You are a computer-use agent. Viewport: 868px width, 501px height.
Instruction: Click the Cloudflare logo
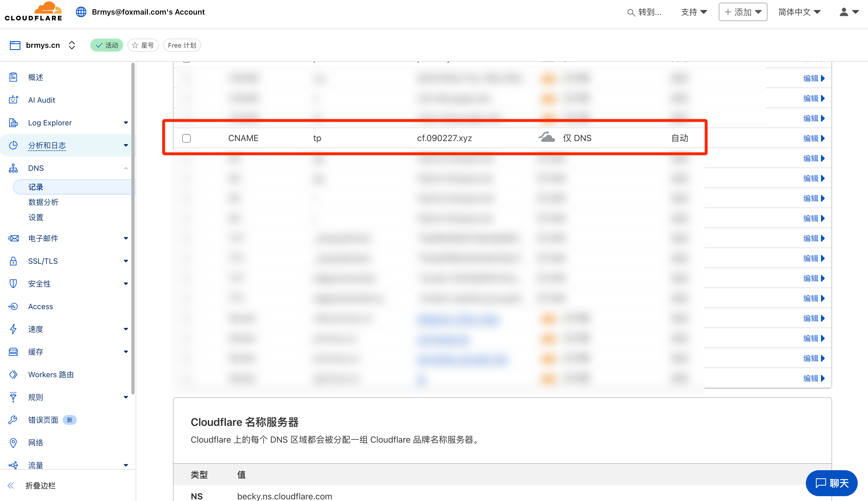33,11
